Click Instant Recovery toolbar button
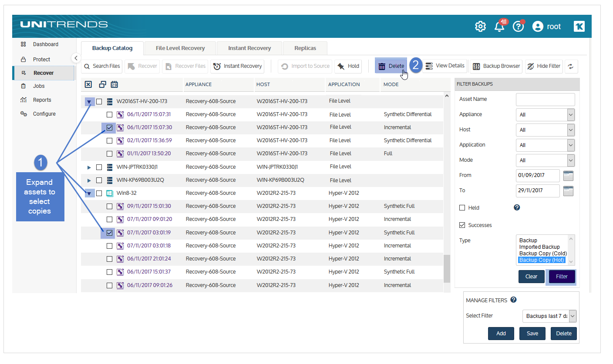This screenshot has width=613, height=364. pos(238,66)
